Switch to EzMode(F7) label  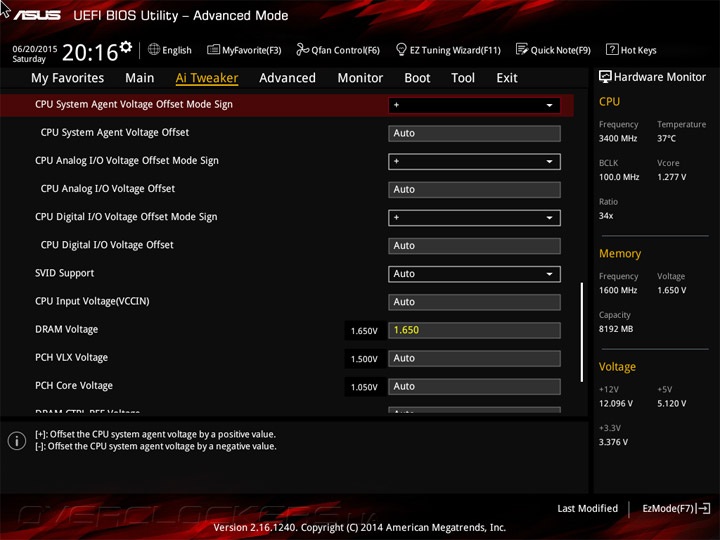(x=668, y=508)
